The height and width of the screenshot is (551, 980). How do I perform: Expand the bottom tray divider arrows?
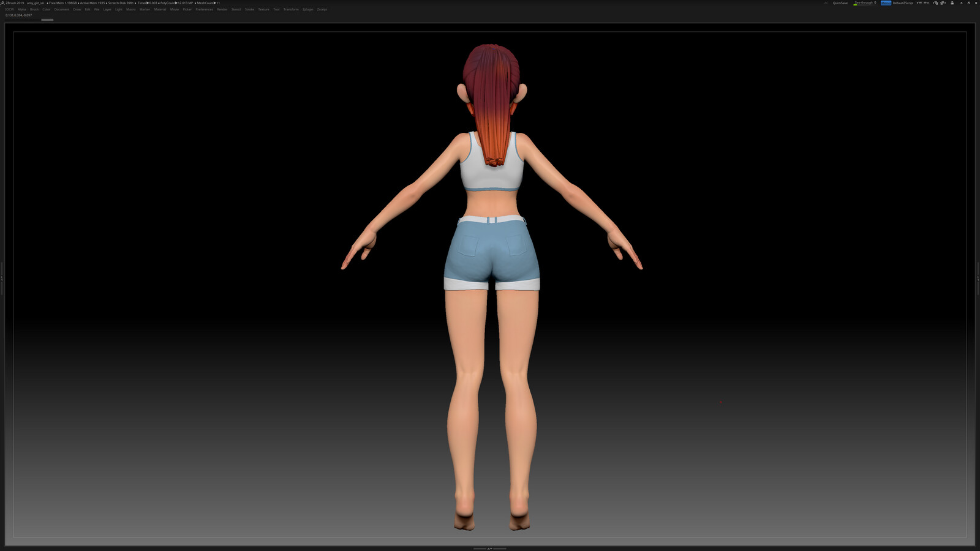pos(489,549)
